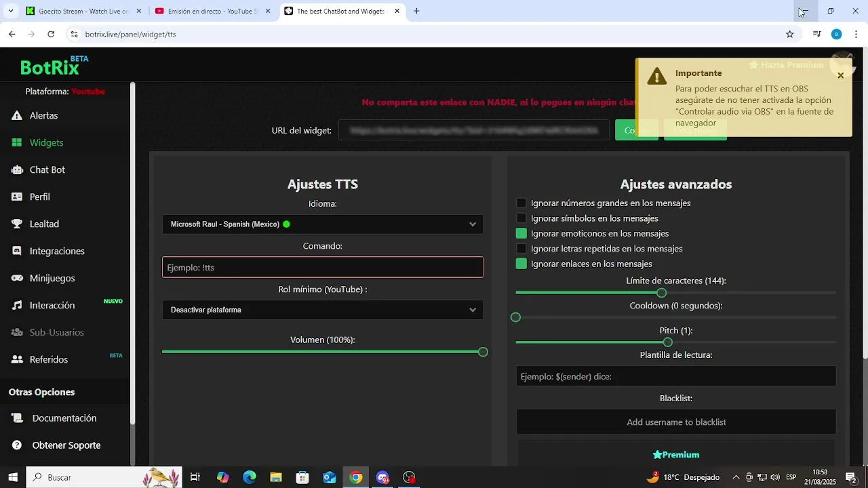
Task: Click the Plantilla de lectura field
Action: [676, 376]
